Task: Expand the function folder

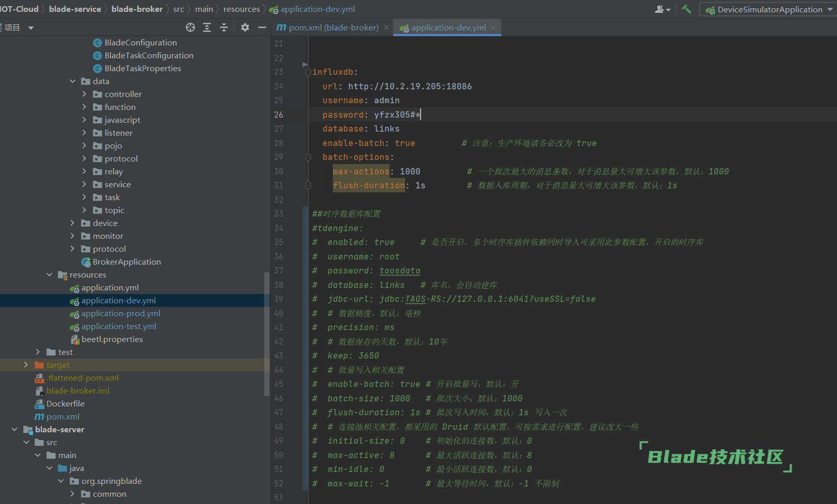Action: (84, 107)
